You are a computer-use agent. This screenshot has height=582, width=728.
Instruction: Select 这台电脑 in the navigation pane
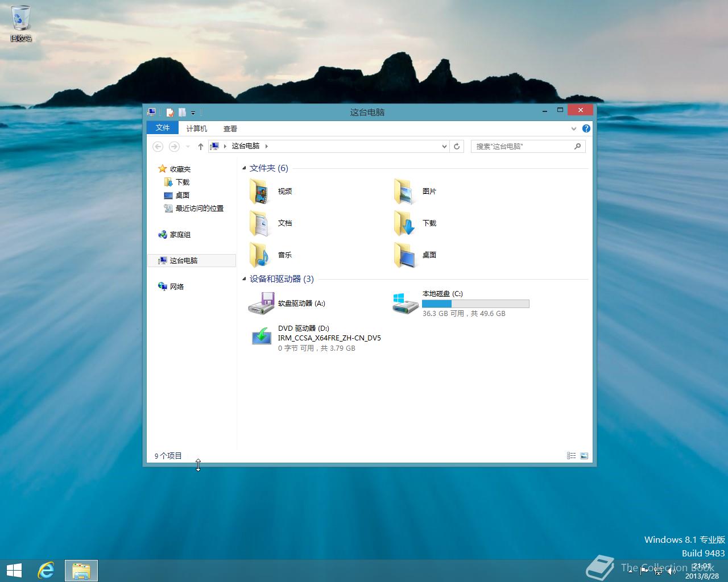click(x=191, y=260)
